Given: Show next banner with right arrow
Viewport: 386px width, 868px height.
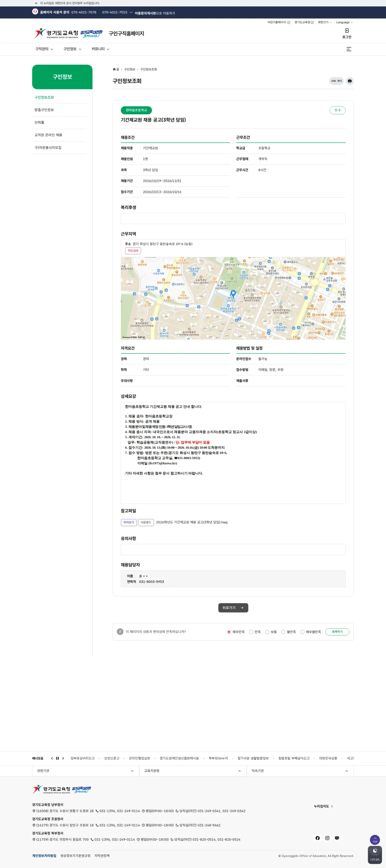Looking at the screenshot, I should [63, 758].
